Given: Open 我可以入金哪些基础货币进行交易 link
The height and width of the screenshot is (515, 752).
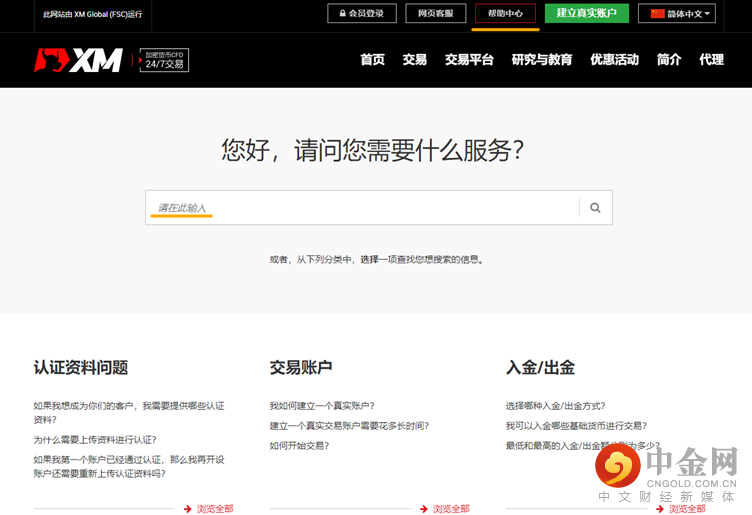Looking at the screenshot, I should (x=576, y=426).
